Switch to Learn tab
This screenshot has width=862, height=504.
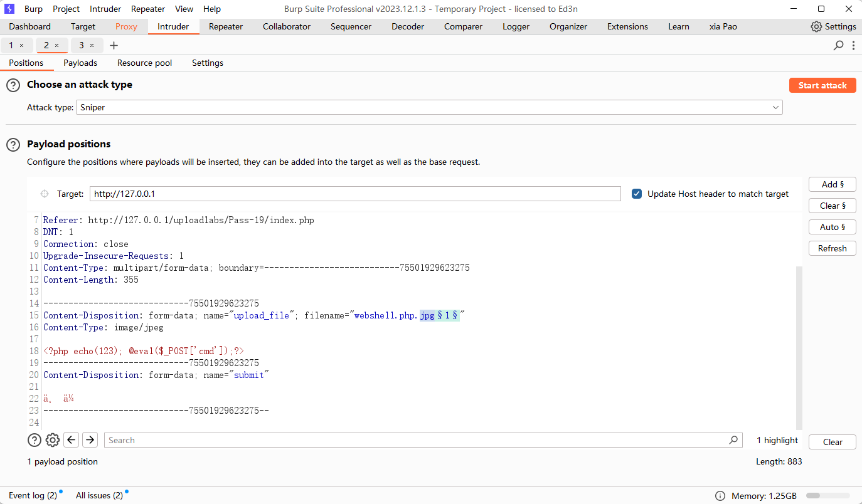(678, 26)
